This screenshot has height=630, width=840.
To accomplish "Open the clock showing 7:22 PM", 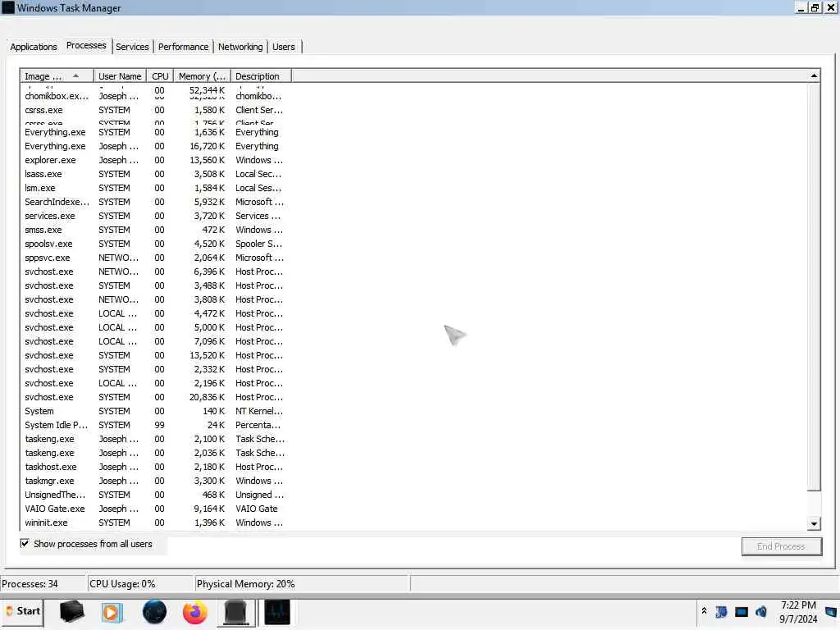I will point(798,612).
